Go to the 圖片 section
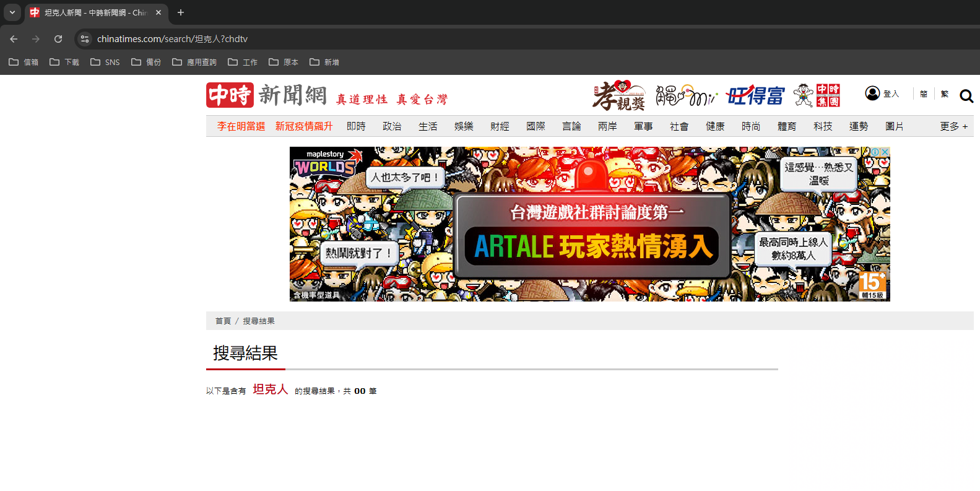This screenshot has width=980, height=491. [895, 126]
